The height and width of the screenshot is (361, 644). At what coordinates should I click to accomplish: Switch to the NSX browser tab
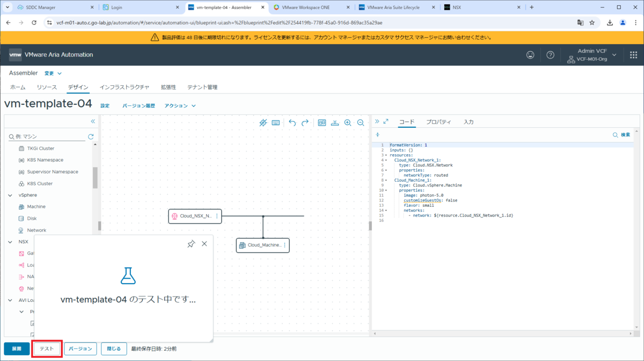pos(482,8)
